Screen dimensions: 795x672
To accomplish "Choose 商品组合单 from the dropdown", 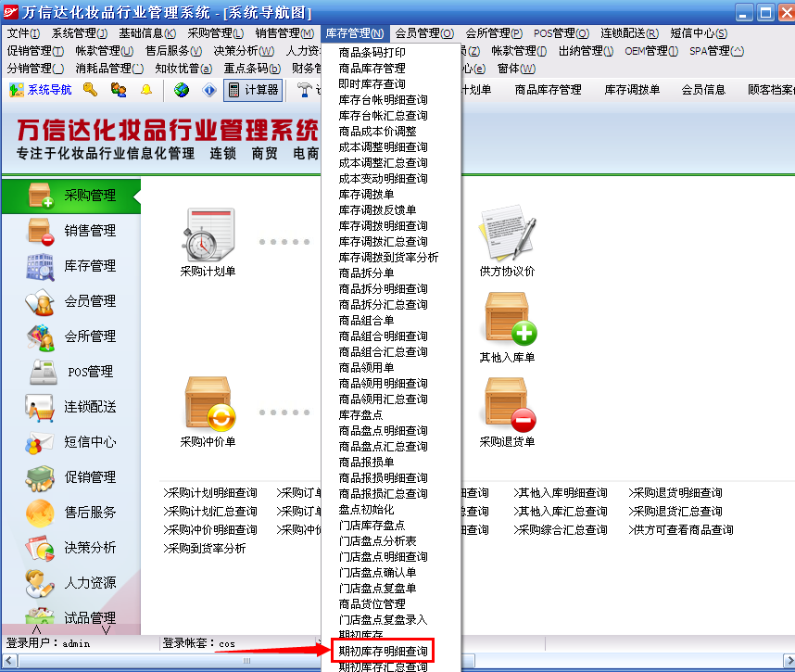I will tap(367, 321).
